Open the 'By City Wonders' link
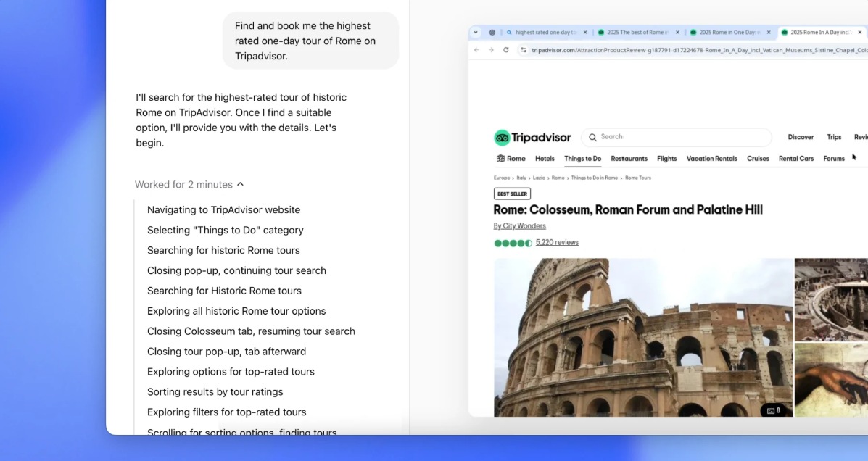The width and height of the screenshot is (868, 461). [519, 226]
